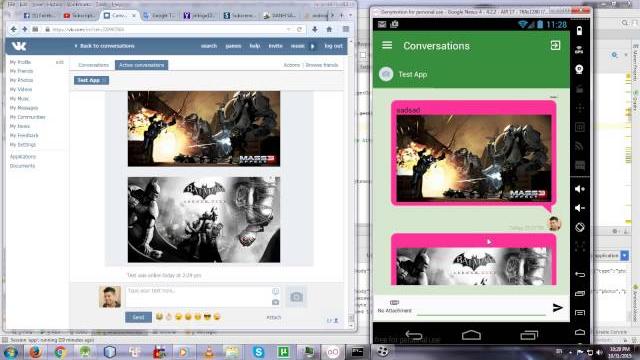This screenshot has height=360, width=640.
Task: Click Genymotion volume down button
Action: coord(580,208)
